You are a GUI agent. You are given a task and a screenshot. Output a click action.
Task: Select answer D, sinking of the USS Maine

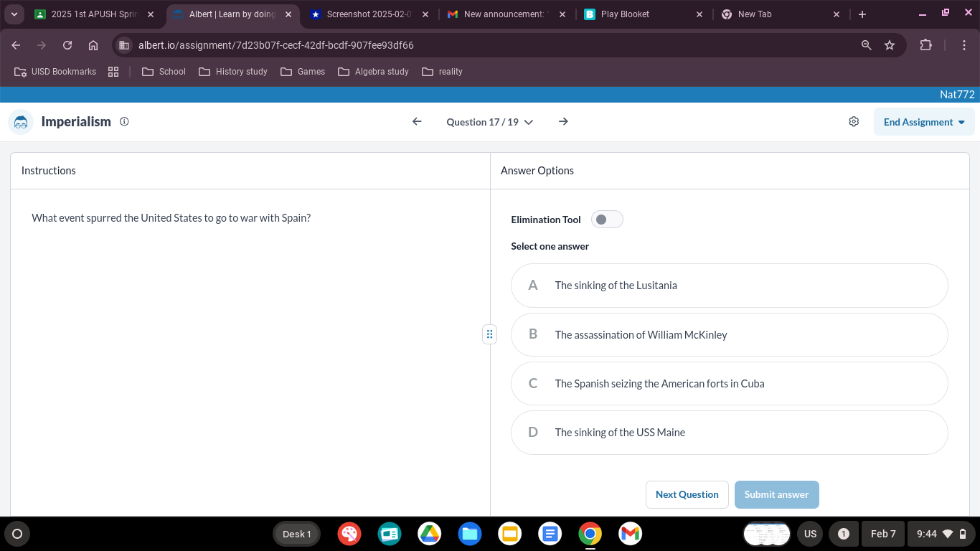(729, 433)
